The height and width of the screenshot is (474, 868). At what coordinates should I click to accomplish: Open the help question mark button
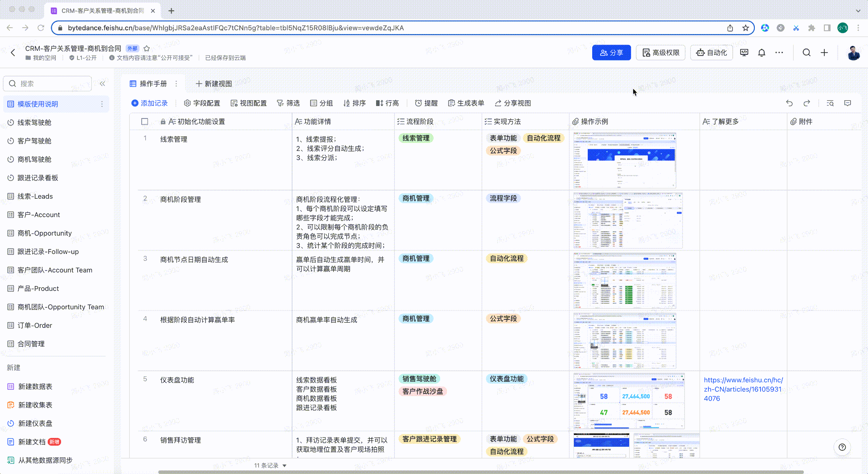point(842,447)
